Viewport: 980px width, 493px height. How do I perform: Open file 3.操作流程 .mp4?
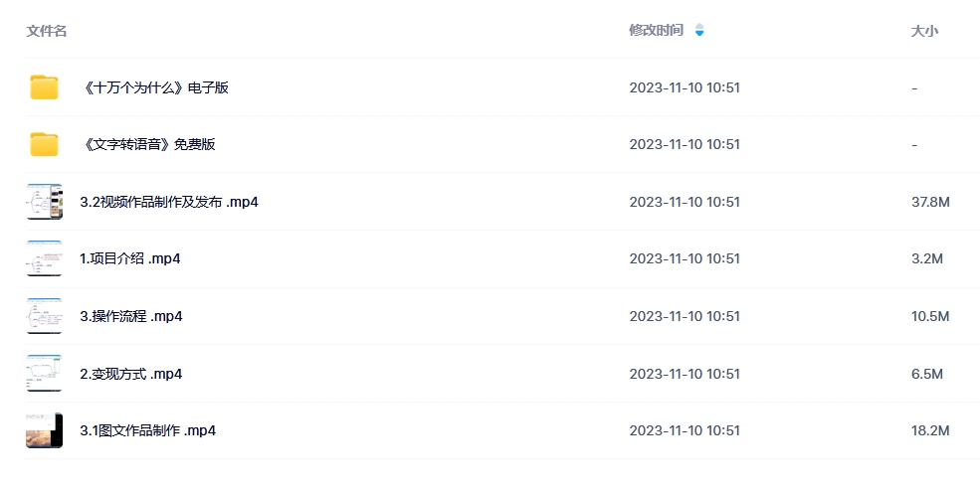131,316
